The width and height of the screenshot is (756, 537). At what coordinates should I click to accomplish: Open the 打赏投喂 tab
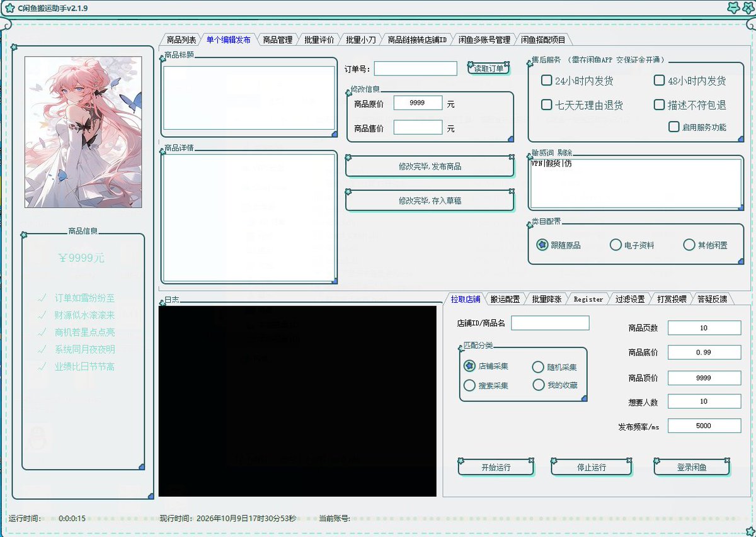pyautogui.click(x=671, y=299)
